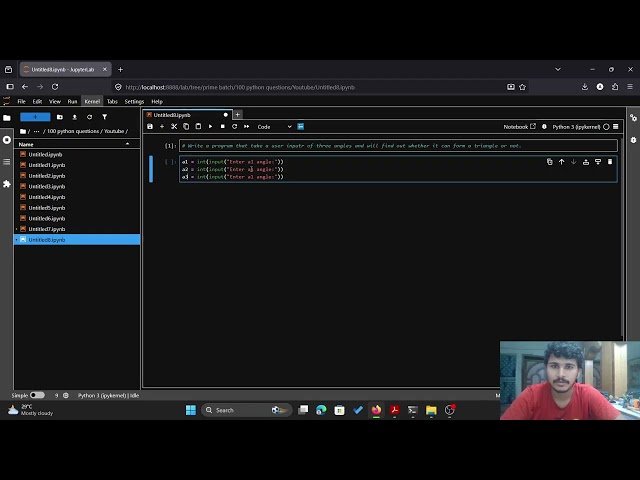Image resolution: width=640 pixels, height=480 pixels.
Task: Save the notebook with the disk icon
Action: click(x=150, y=127)
